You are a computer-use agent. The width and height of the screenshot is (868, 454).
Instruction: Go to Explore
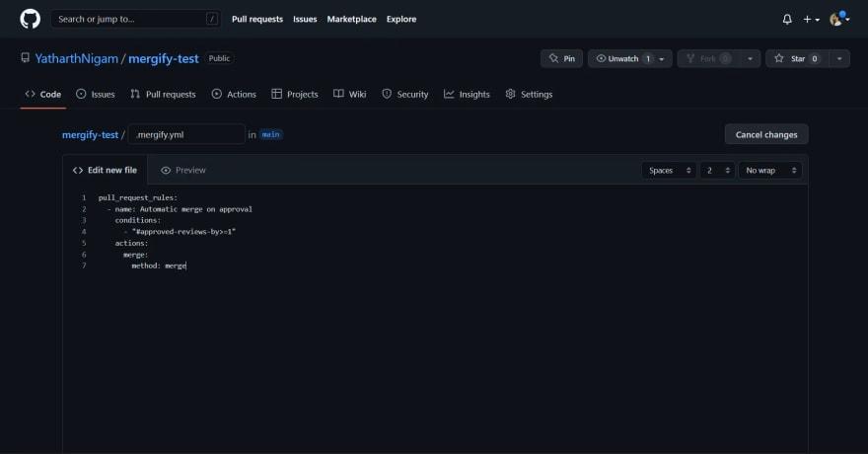401,19
